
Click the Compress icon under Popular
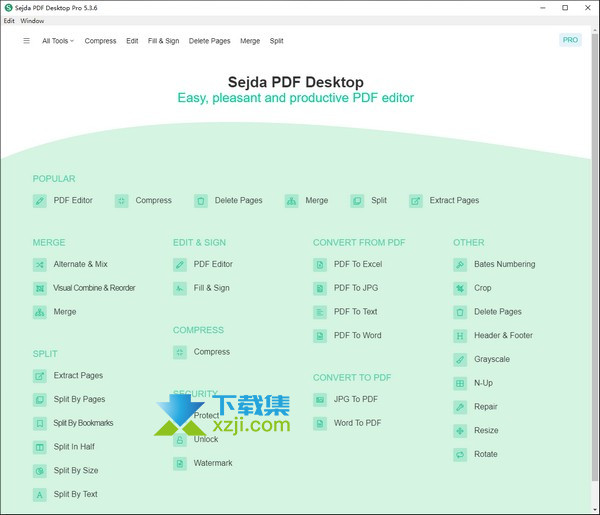pos(121,201)
